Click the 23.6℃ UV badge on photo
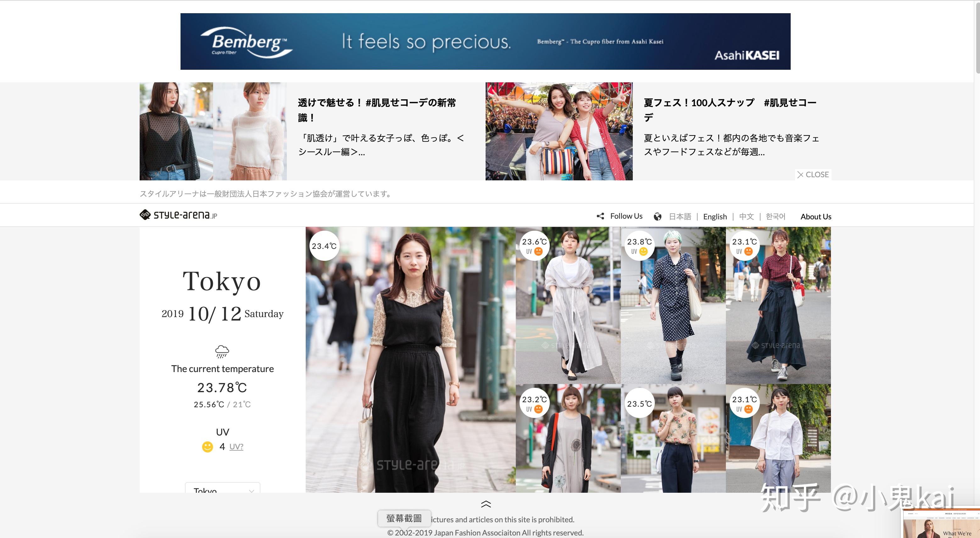Screen dimensions: 980x538 pos(534,246)
